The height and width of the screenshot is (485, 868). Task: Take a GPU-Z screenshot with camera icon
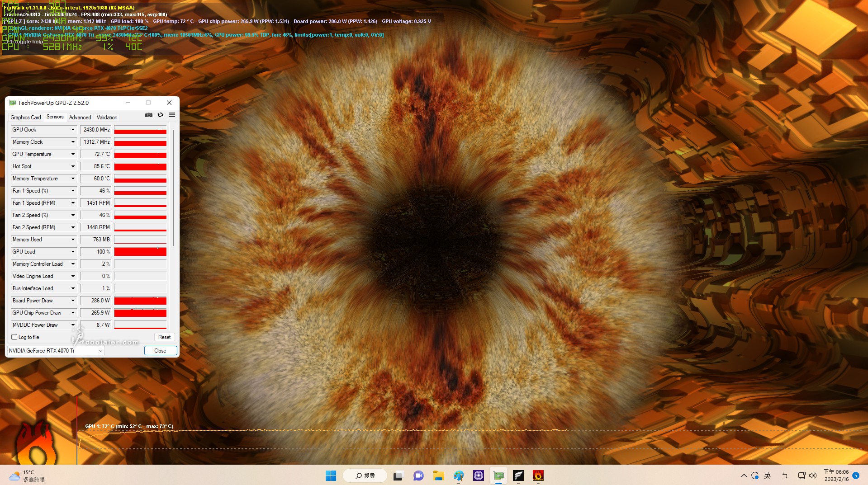[148, 115]
